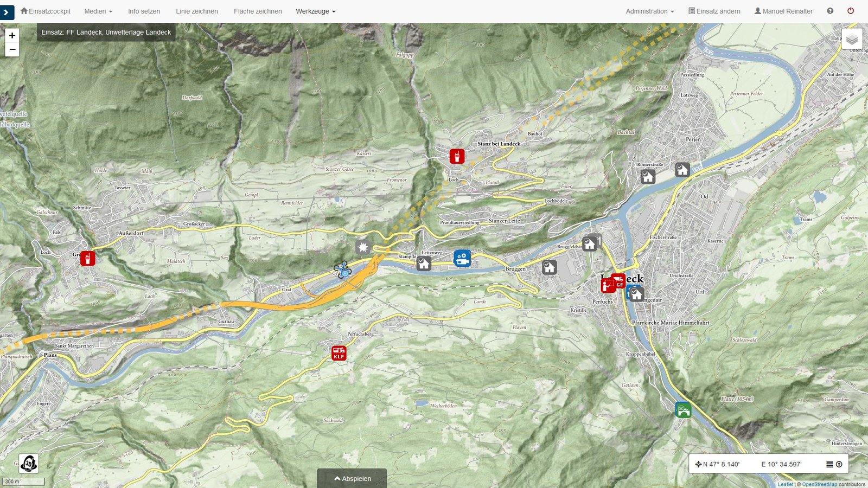Expand the sidebar with the blue arrow button
868x488 pixels.
pos(7,12)
